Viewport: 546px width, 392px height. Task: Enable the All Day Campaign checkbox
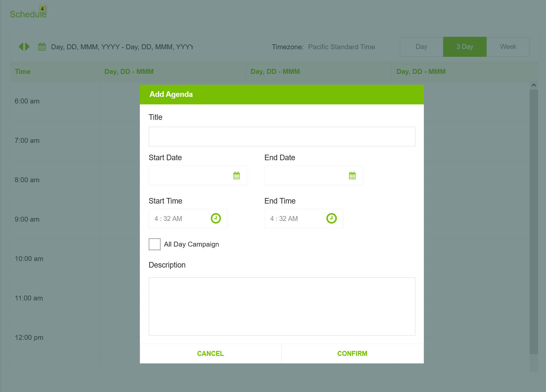[155, 244]
